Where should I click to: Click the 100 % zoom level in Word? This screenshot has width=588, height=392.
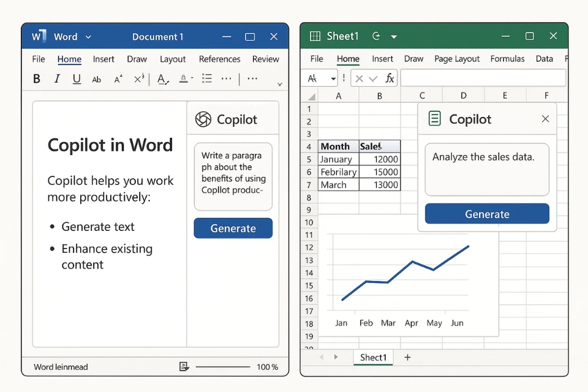pos(268,367)
